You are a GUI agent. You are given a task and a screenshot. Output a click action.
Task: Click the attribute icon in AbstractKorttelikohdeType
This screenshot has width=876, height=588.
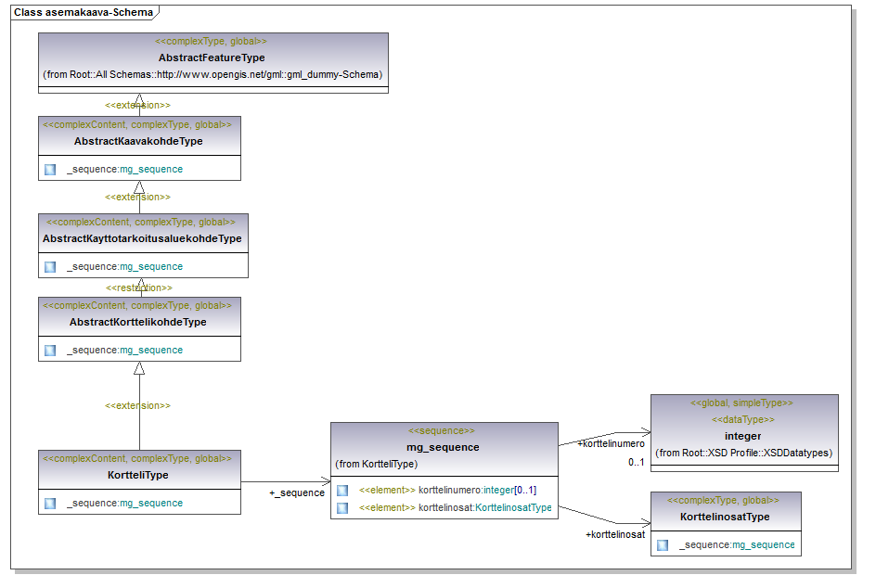(50, 351)
